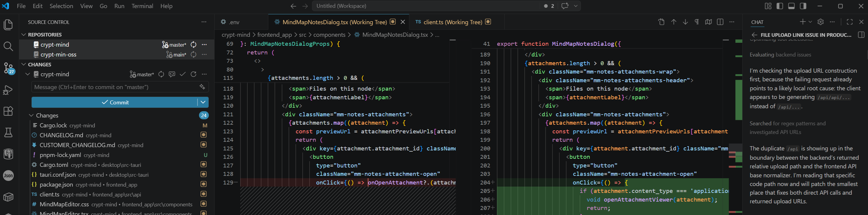This screenshot has width=868, height=215.
Task: Go to previous change arrow
Action: click(x=673, y=22)
